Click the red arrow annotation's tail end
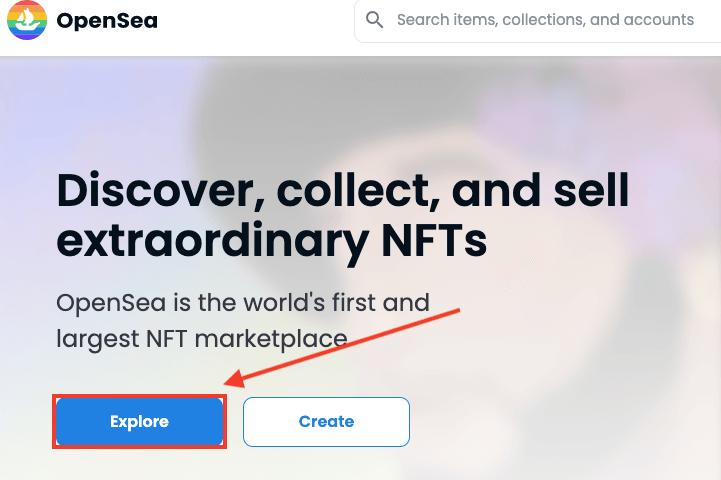721x480 pixels. click(x=457, y=311)
